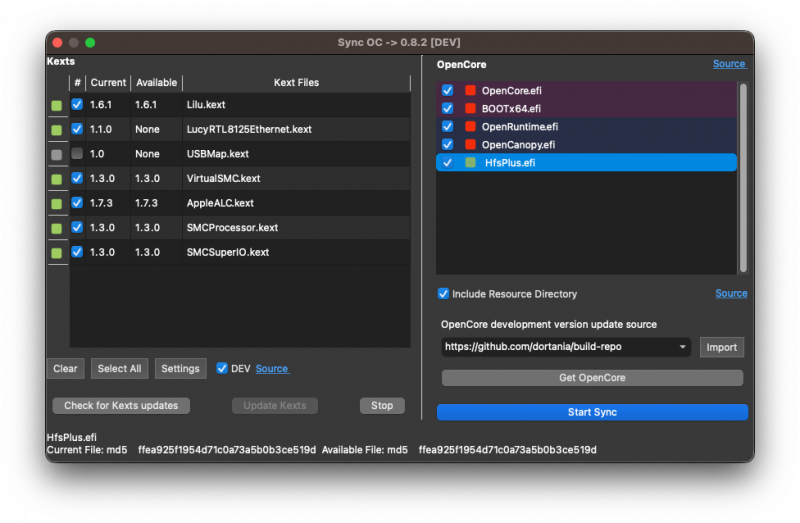This screenshot has width=800, height=523.
Task: Click green status square beside HfsPlus.efi
Action: pos(470,162)
